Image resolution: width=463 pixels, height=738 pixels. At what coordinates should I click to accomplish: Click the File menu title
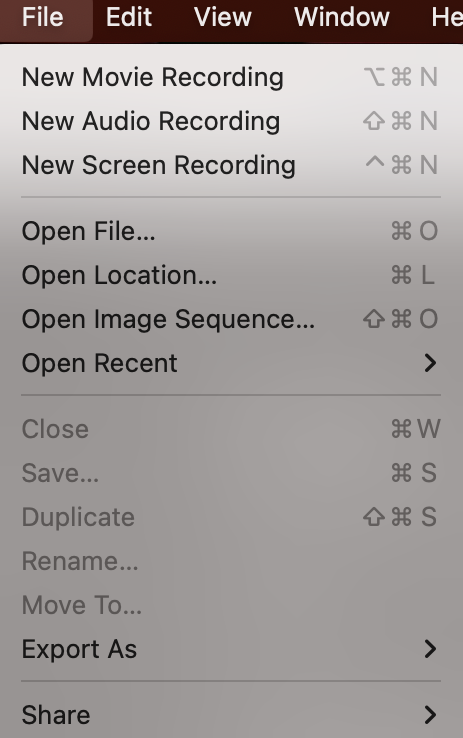tap(43, 17)
